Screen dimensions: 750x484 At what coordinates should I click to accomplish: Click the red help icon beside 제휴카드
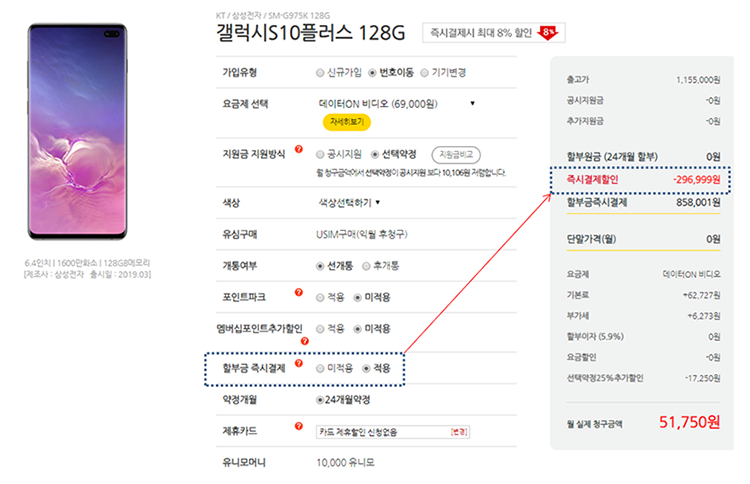click(297, 428)
